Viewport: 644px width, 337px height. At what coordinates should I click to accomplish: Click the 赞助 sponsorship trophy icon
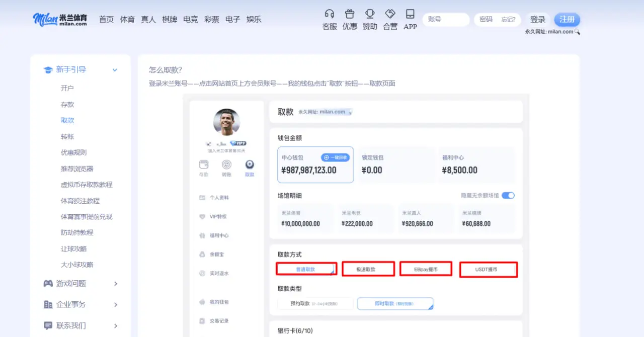coord(369,19)
